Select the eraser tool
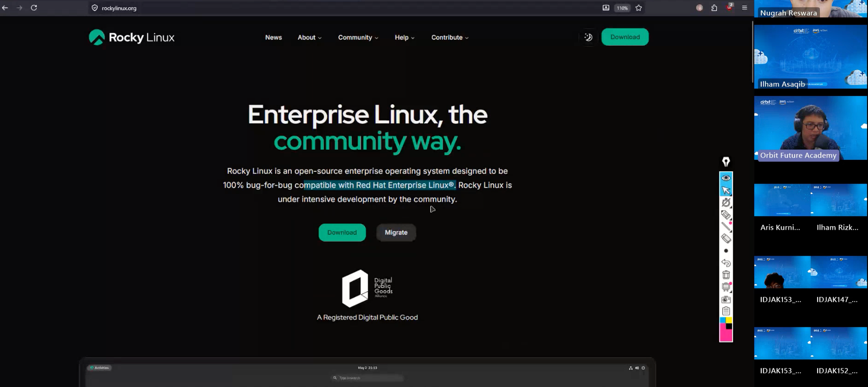The width and height of the screenshot is (868, 387). point(726,238)
